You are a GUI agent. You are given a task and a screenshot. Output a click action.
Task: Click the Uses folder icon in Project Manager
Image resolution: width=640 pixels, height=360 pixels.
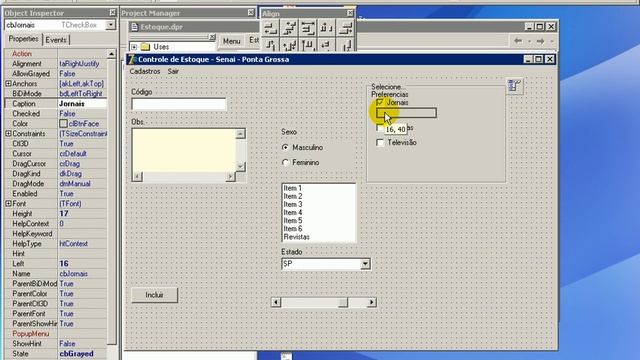145,47
